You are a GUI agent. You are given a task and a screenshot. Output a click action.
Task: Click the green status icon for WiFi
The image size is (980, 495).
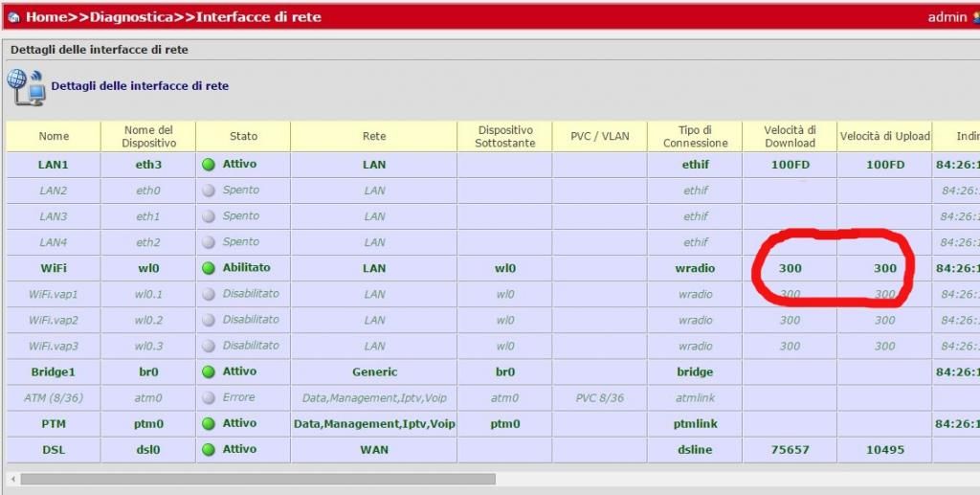209,268
